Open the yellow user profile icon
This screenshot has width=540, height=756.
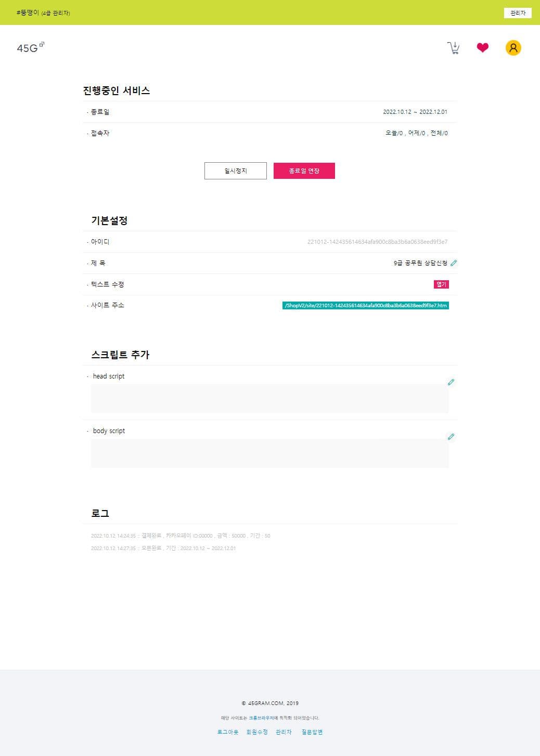tap(513, 48)
